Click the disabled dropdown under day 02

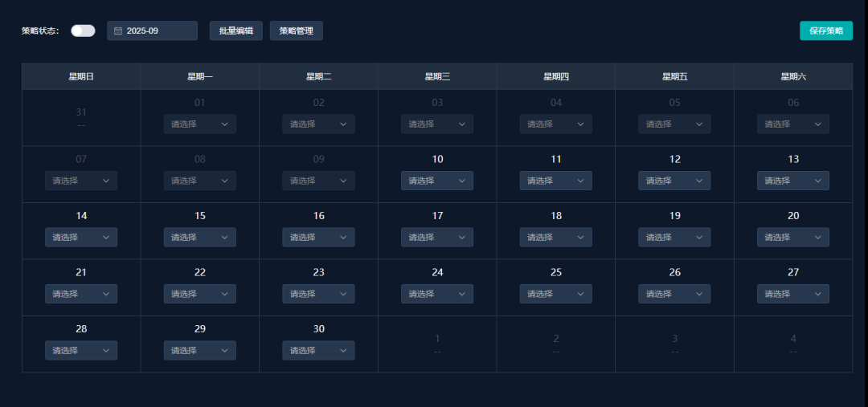319,124
